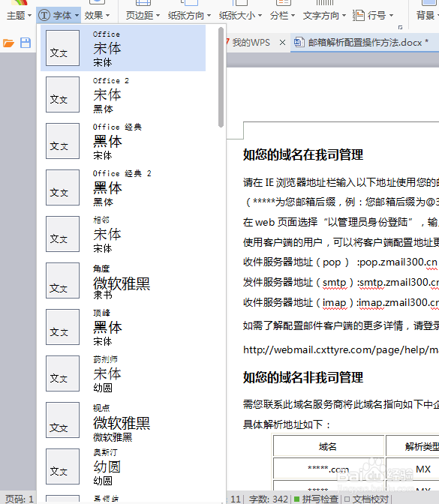Click the imap.zmail300 server address line
Screen dimensions: 439x504
341,302
